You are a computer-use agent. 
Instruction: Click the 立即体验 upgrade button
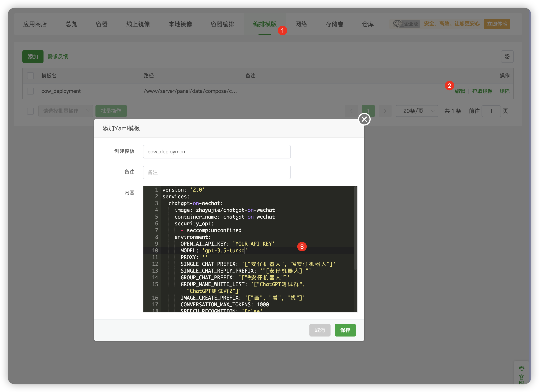coord(497,24)
